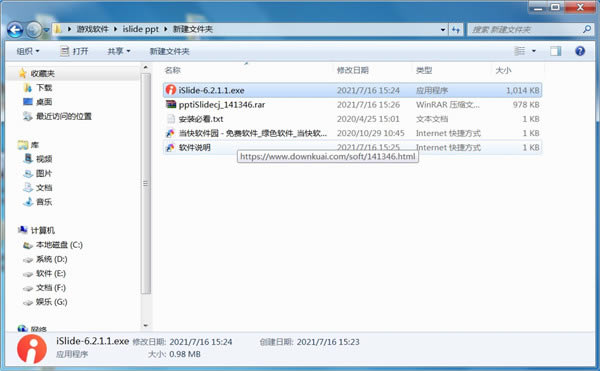Select 收藏夹 in the navigation pane
600x371 pixels.
coord(42,73)
